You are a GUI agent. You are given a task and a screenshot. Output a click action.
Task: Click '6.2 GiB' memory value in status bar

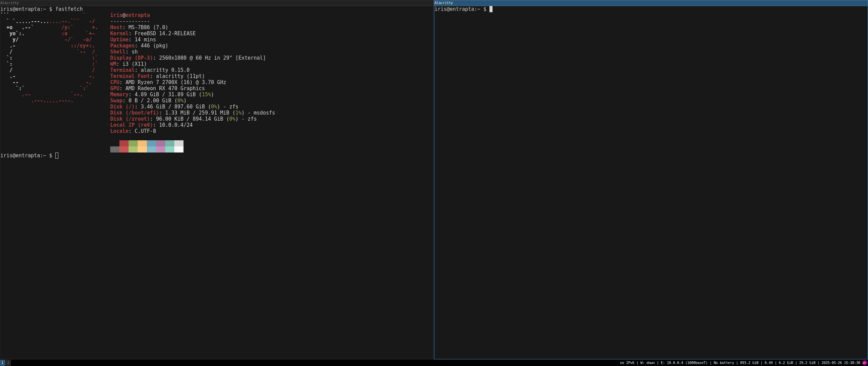coord(786,363)
